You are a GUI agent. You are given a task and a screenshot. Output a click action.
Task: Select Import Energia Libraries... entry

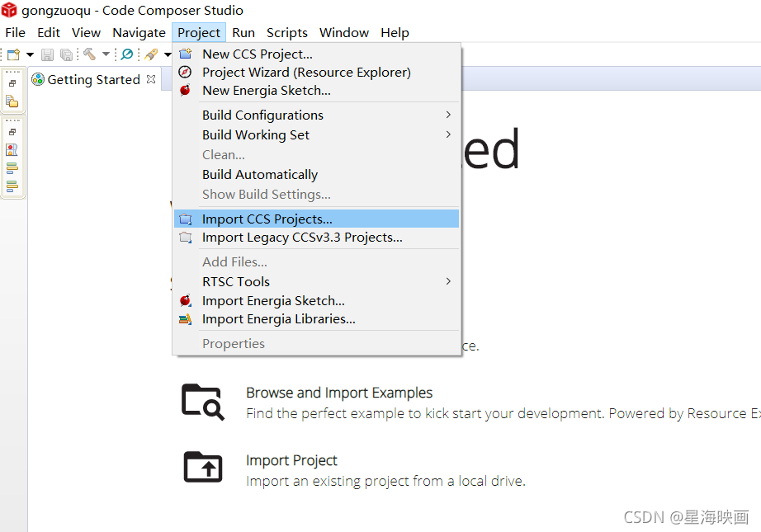pyautogui.click(x=316, y=319)
